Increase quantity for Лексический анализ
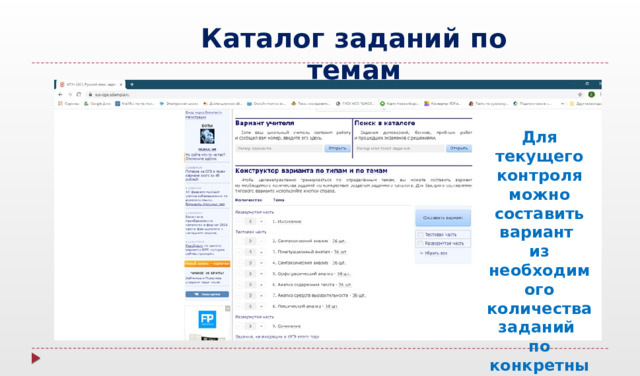The image size is (640, 376). tap(262, 306)
